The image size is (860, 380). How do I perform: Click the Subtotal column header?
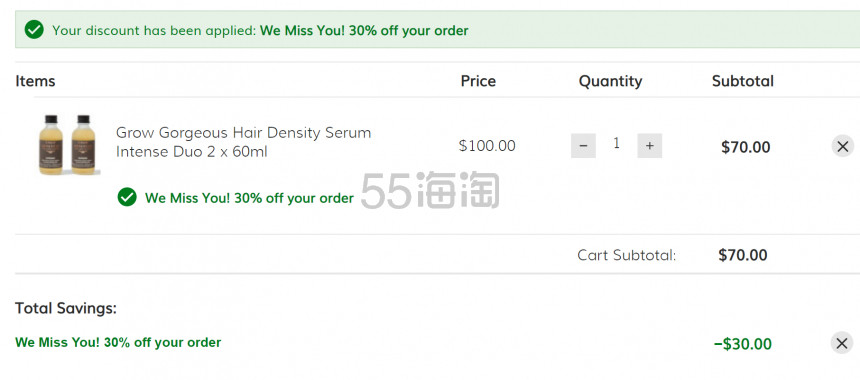[x=743, y=81]
